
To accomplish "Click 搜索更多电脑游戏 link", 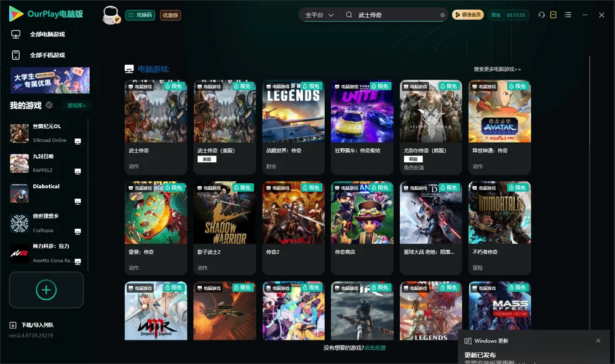I will (x=497, y=69).
